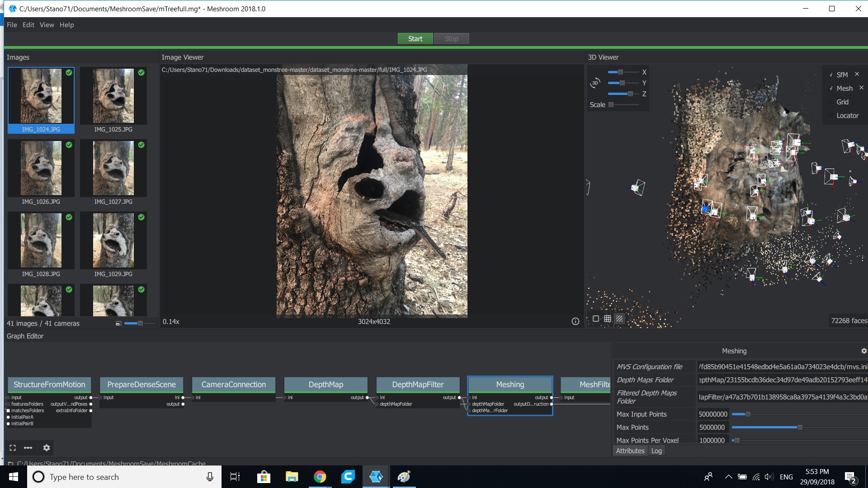Open the File menu

click(12, 25)
